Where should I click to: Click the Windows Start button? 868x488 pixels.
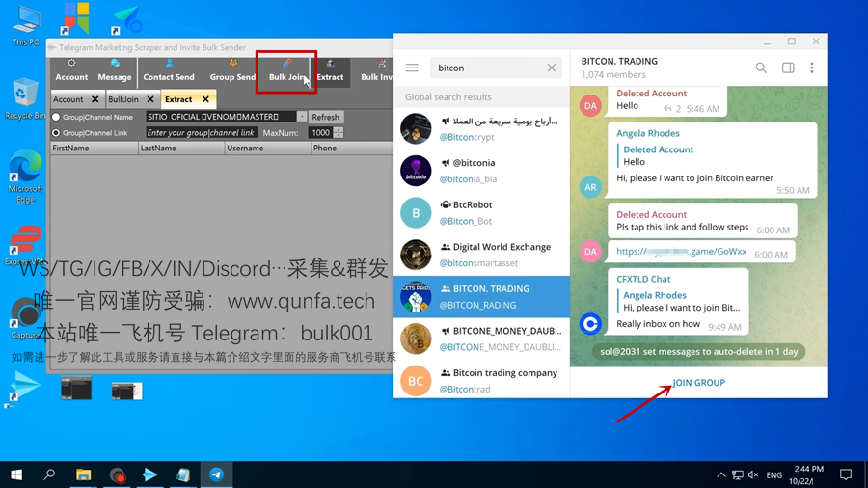coord(16,474)
